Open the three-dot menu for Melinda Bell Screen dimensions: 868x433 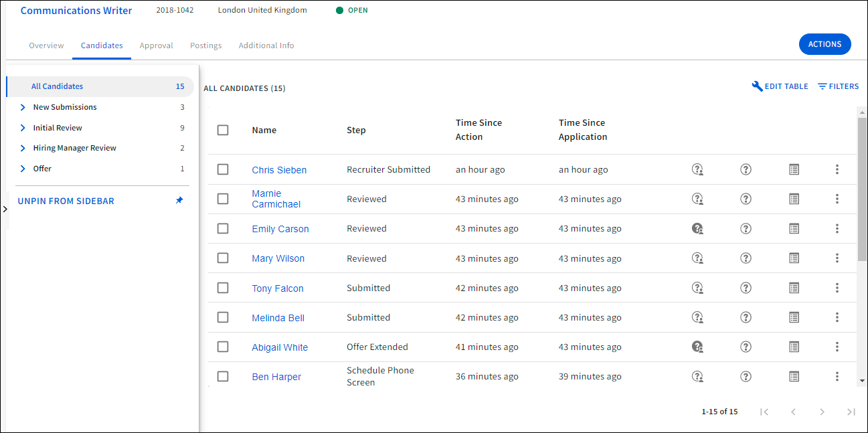(x=837, y=317)
